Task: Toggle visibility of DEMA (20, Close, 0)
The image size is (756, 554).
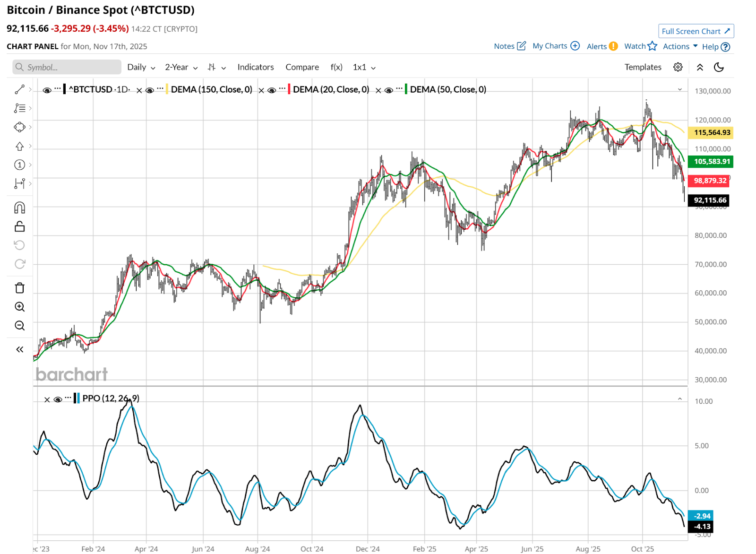Action: pyautogui.click(x=272, y=90)
